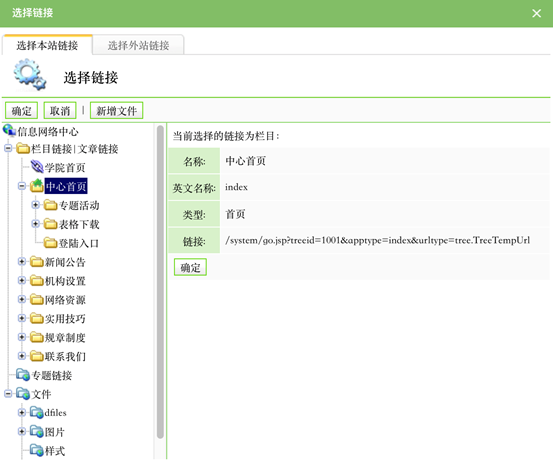Click the globe icon beside 信息网络中心

(x=10, y=131)
